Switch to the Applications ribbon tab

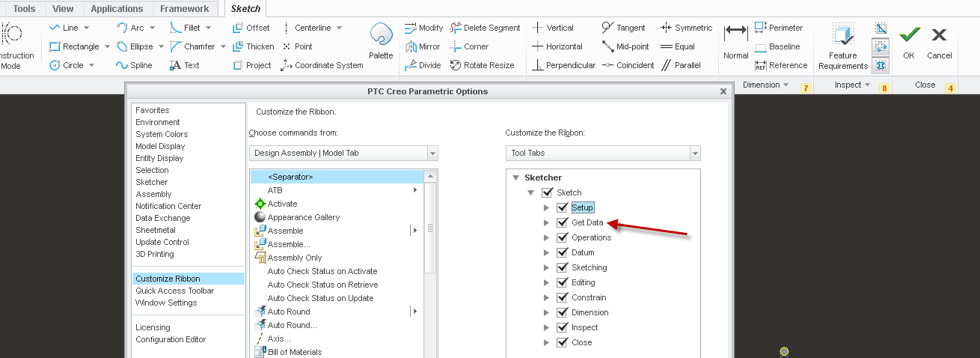(117, 9)
